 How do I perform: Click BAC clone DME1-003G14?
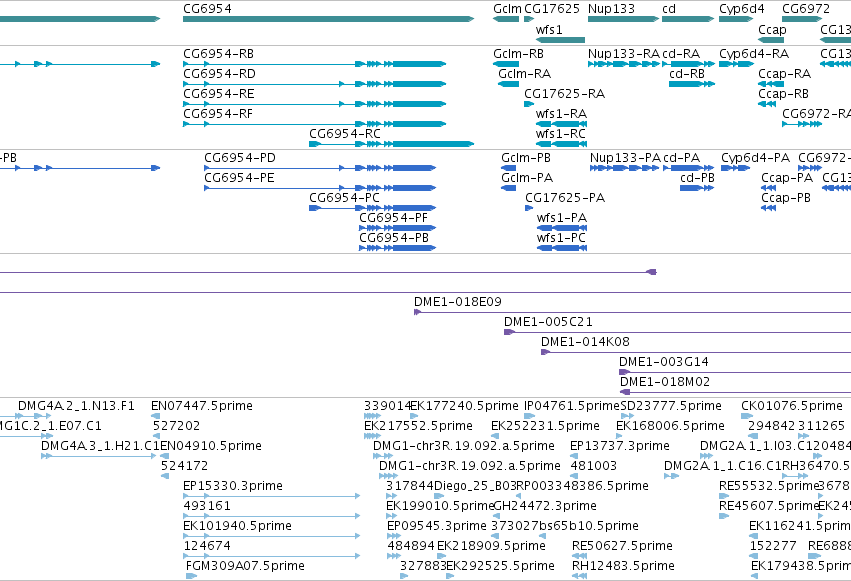tap(664, 362)
